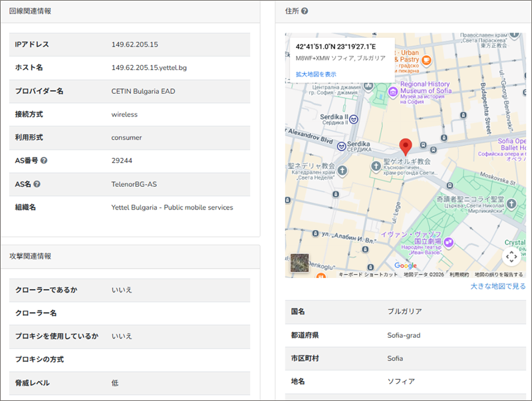The image size is (532, 401).
Task: Click help icon next to AS名
Action: pos(37,184)
